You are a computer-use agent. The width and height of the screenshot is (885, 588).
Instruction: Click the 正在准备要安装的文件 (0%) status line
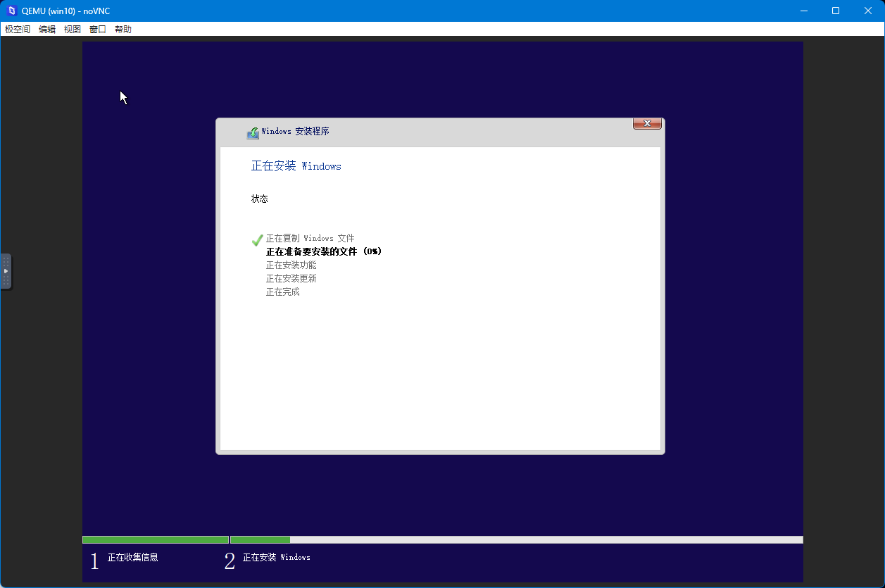coord(324,251)
